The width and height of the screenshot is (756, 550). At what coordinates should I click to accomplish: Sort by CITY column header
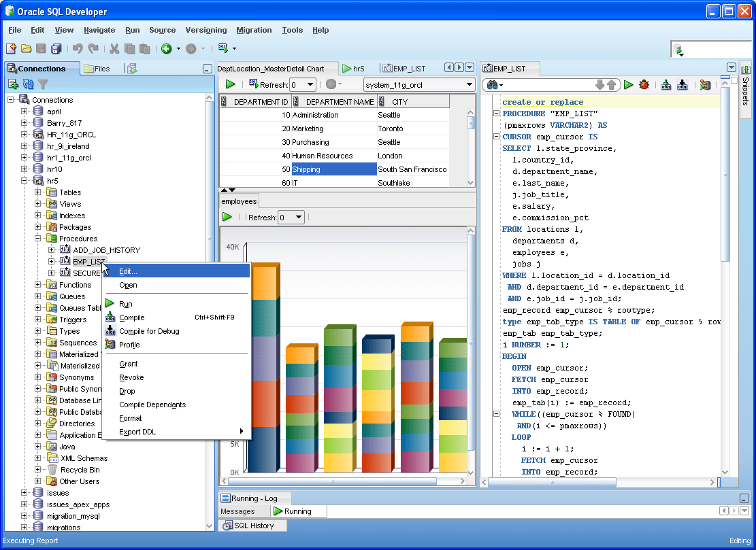pyautogui.click(x=413, y=102)
